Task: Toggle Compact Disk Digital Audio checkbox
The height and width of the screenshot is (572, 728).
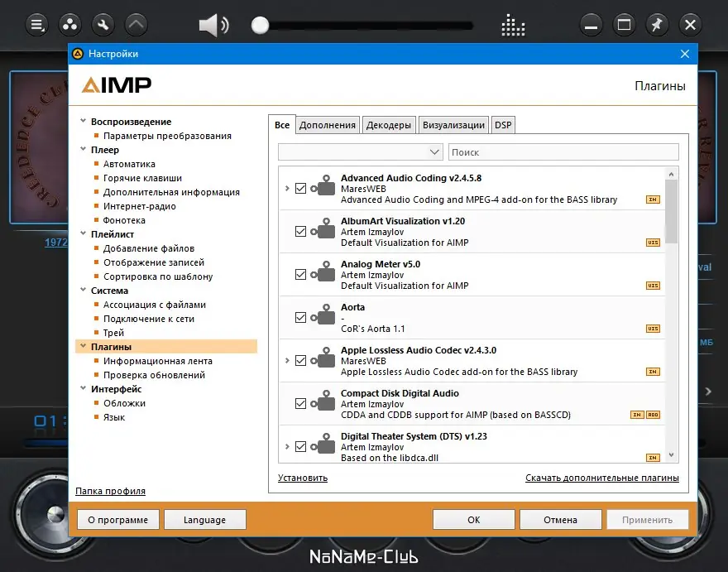Action: (x=300, y=404)
